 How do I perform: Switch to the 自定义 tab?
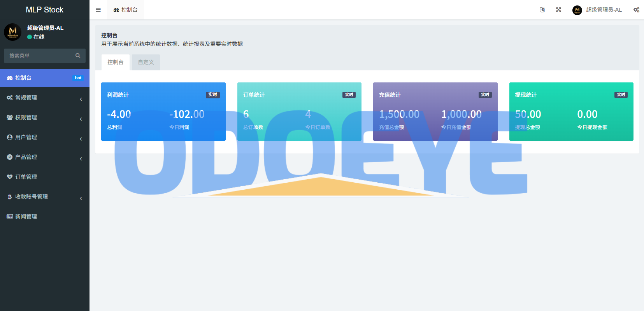[146, 62]
